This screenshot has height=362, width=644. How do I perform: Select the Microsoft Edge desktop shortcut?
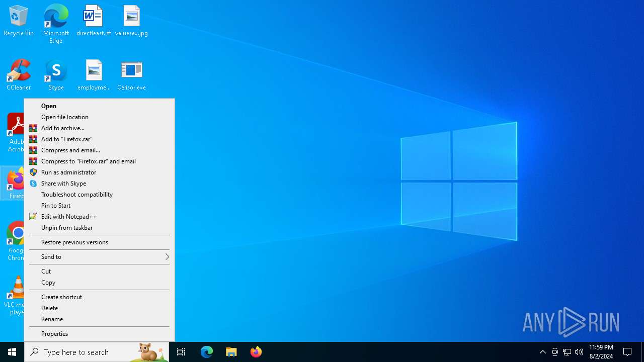pos(56,24)
